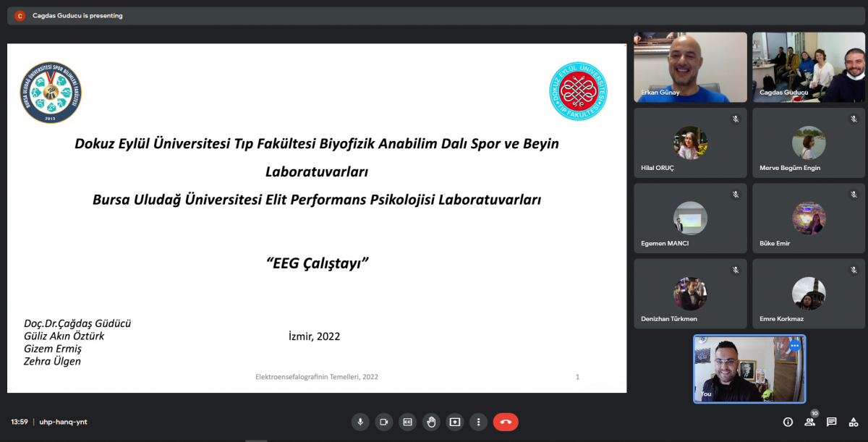
Task: Click the 'Egemen MANCI' name label
Action: [665, 243]
